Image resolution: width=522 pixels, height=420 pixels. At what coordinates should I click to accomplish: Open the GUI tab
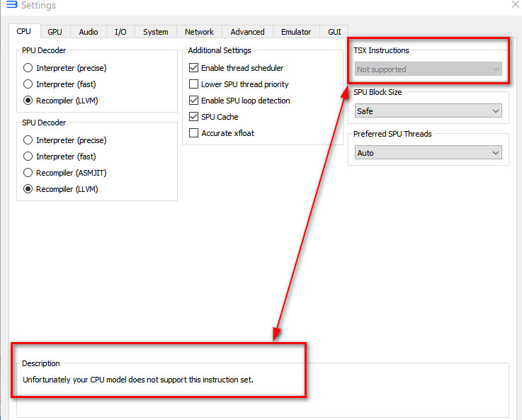(334, 32)
